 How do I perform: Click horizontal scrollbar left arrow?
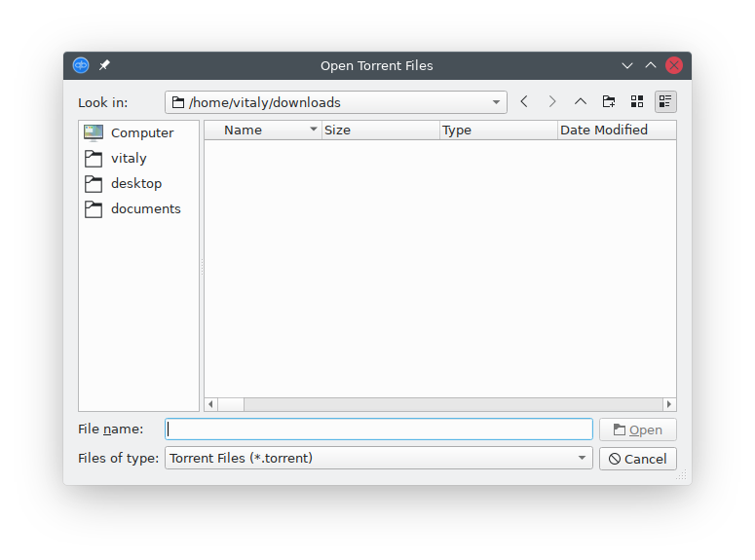pyautogui.click(x=210, y=404)
